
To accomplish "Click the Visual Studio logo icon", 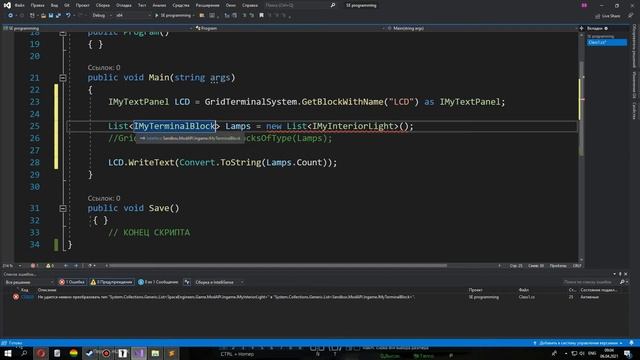I will click(7, 5).
